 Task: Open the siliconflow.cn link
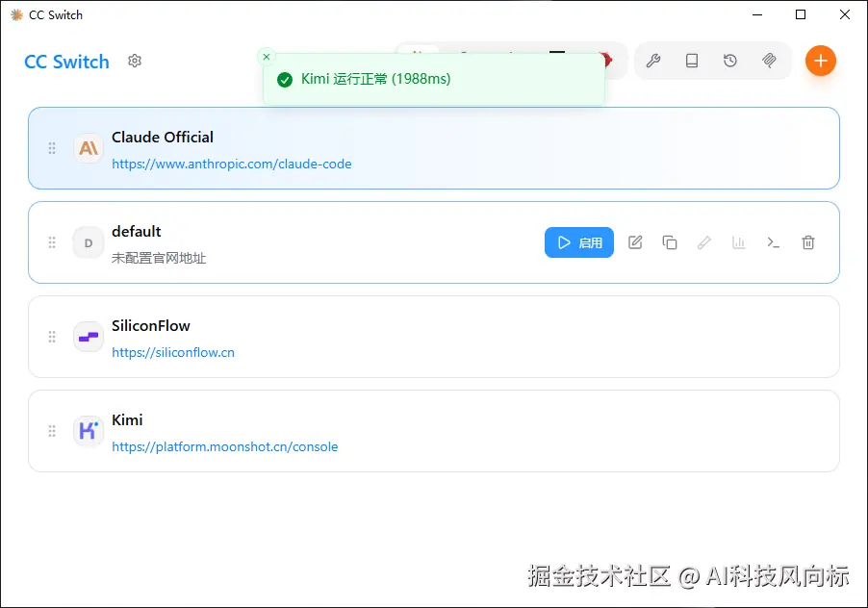pyautogui.click(x=173, y=352)
